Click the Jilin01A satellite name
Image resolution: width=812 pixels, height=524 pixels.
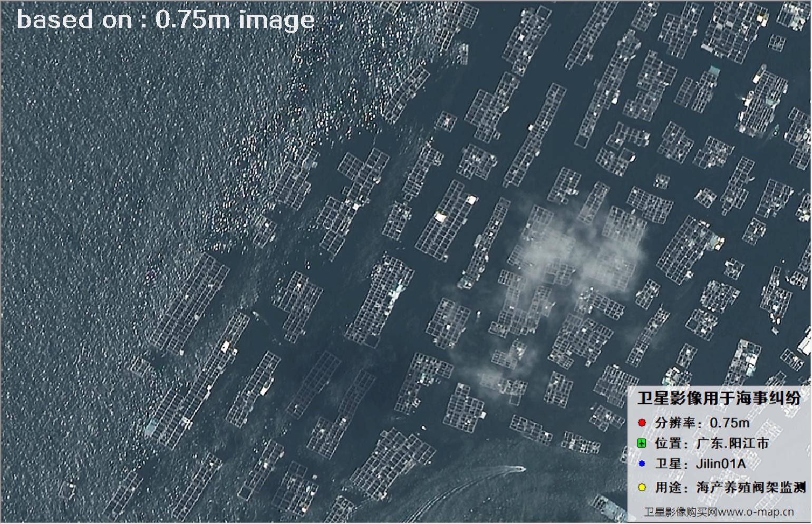pyautogui.click(x=720, y=464)
